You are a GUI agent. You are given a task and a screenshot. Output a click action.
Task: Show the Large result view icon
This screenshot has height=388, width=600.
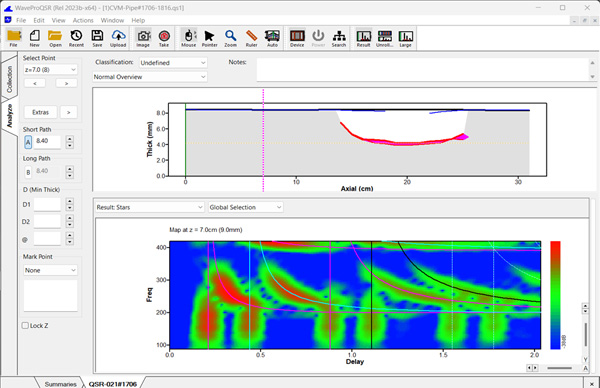pyautogui.click(x=405, y=38)
